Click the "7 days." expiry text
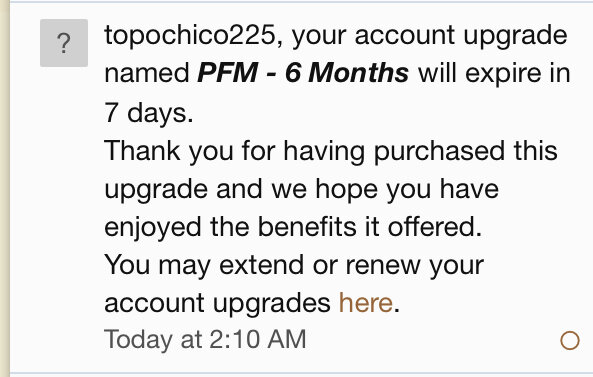The width and height of the screenshot is (593, 377). pos(149,113)
